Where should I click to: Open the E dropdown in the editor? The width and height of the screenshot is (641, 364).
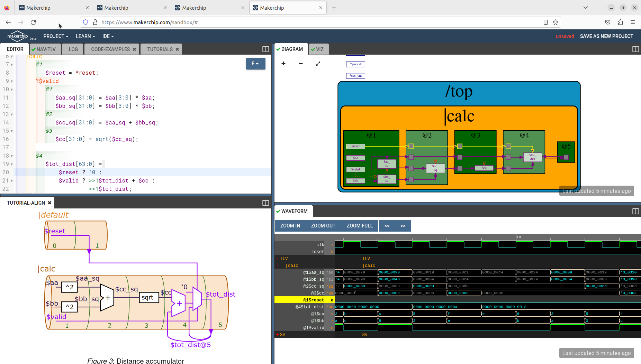255,64
